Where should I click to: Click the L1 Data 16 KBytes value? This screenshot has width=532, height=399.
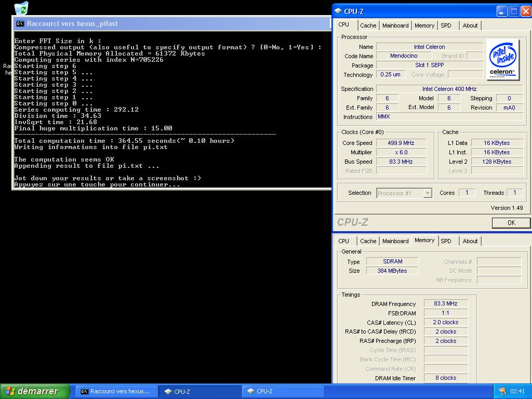click(497, 143)
